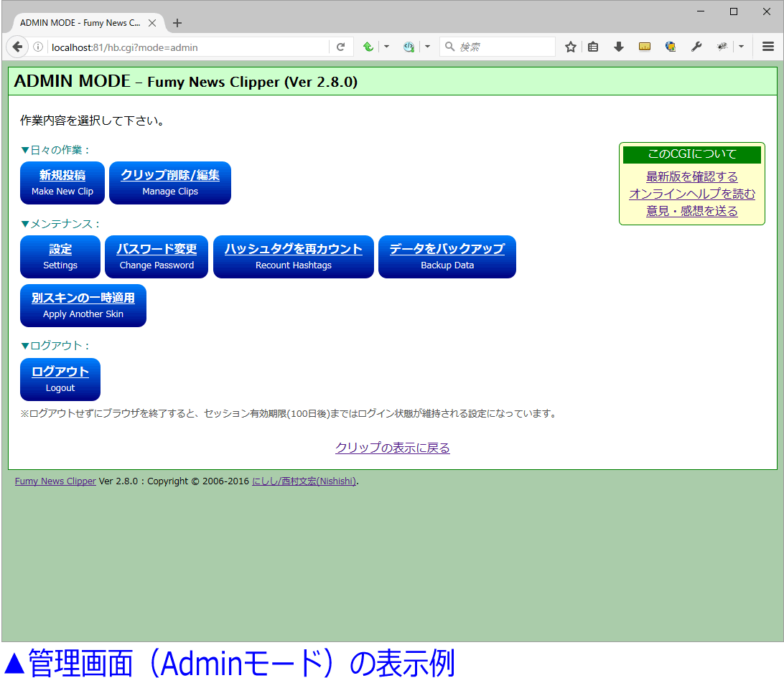784x678 pixels.
Task: Show bookmarks list icon
Action: click(x=593, y=47)
